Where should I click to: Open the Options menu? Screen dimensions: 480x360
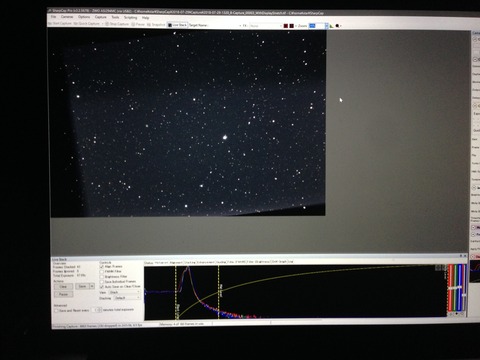click(x=84, y=17)
